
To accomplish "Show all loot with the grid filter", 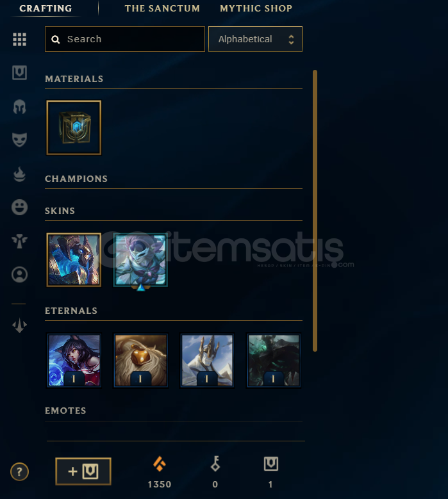I will [19, 40].
